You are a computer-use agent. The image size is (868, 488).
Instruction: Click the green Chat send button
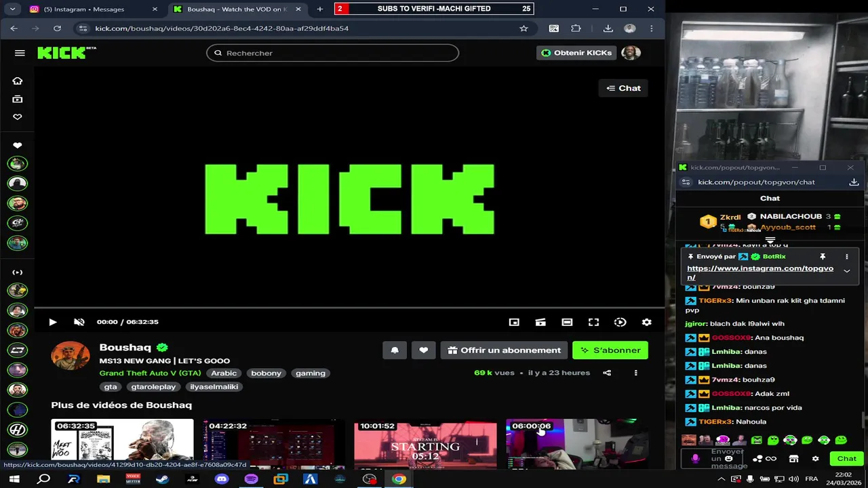click(846, 459)
